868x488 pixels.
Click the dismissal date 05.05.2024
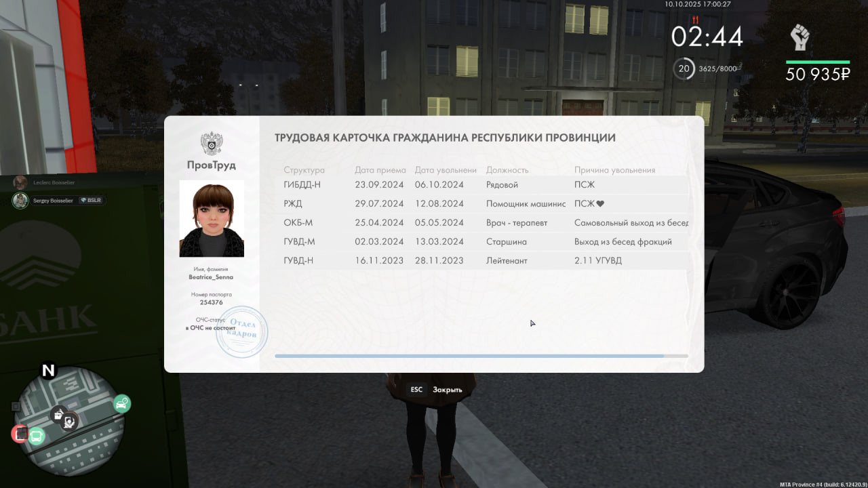[x=439, y=222]
